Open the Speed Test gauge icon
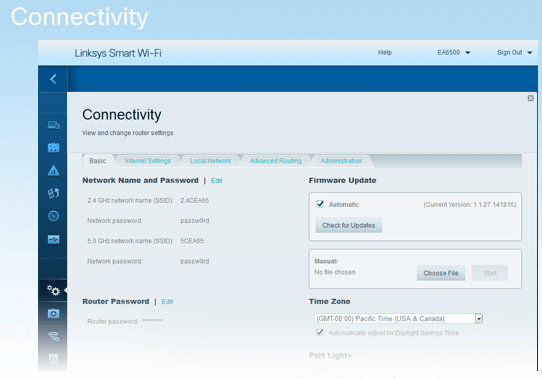Viewport: 542px width, 379px height. [x=53, y=216]
